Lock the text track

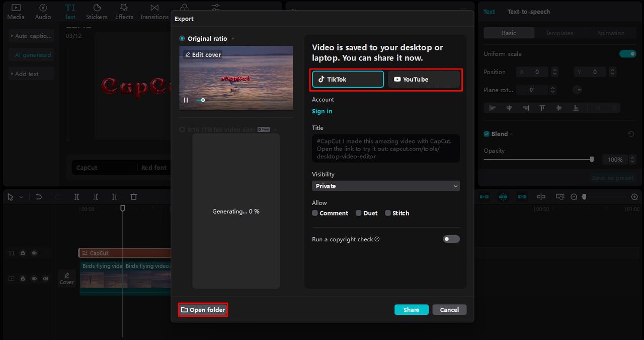(x=23, y=253)
